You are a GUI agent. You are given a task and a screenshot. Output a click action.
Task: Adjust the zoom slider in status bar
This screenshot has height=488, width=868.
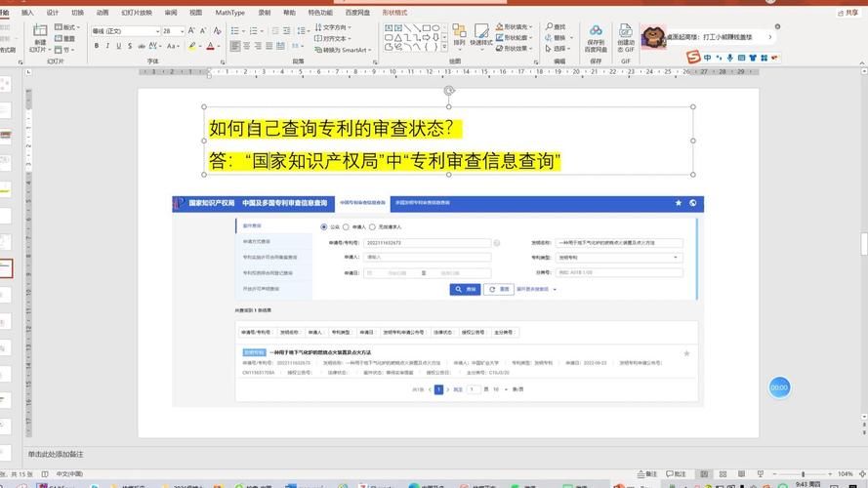803,474
